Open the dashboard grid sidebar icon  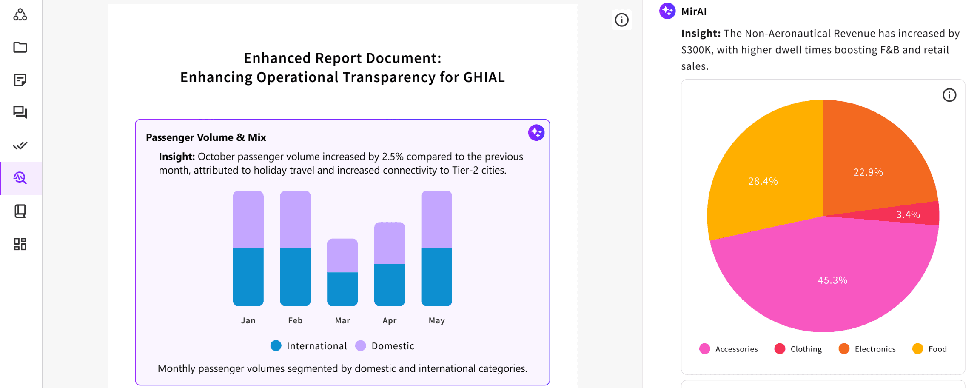[x=20, y=244]
